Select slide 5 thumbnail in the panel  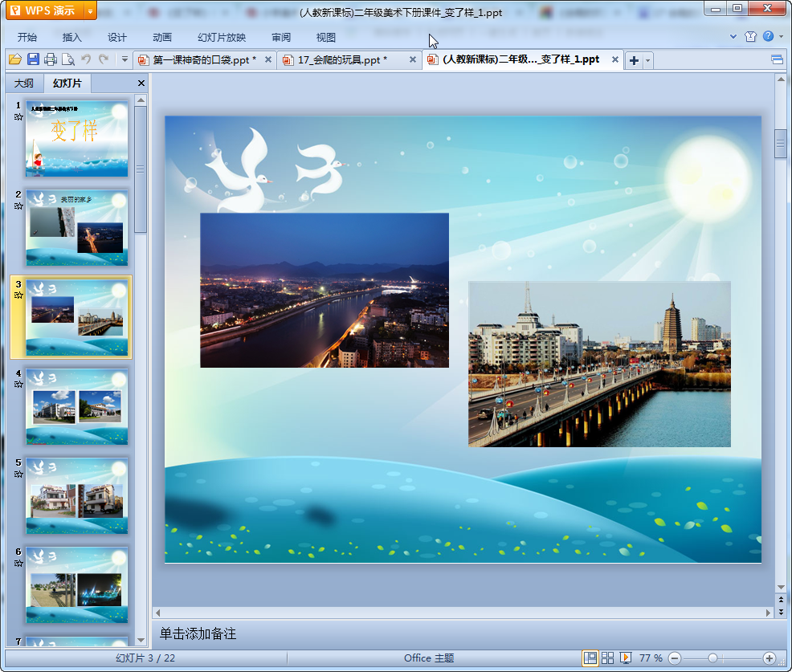point(76,496)
